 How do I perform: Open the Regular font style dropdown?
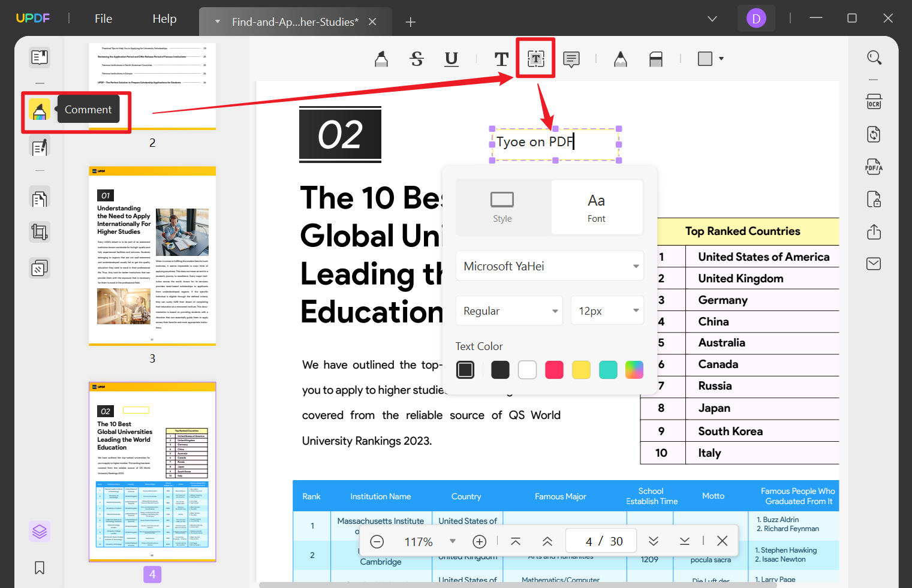pos(509,311)
